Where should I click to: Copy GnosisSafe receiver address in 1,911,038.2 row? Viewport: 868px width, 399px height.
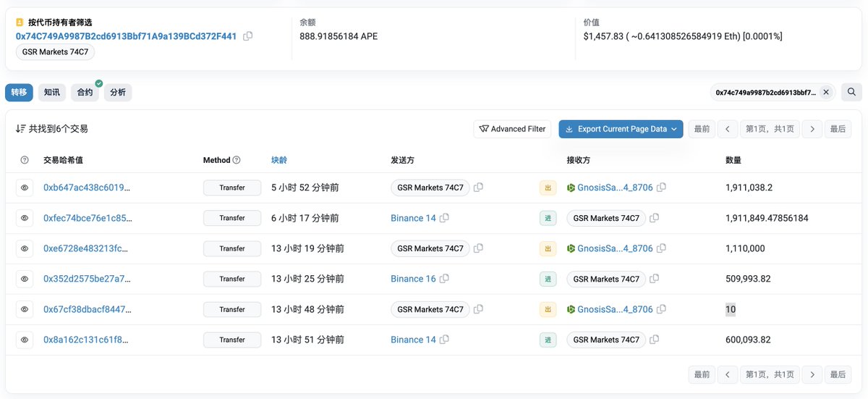point(661,188)
